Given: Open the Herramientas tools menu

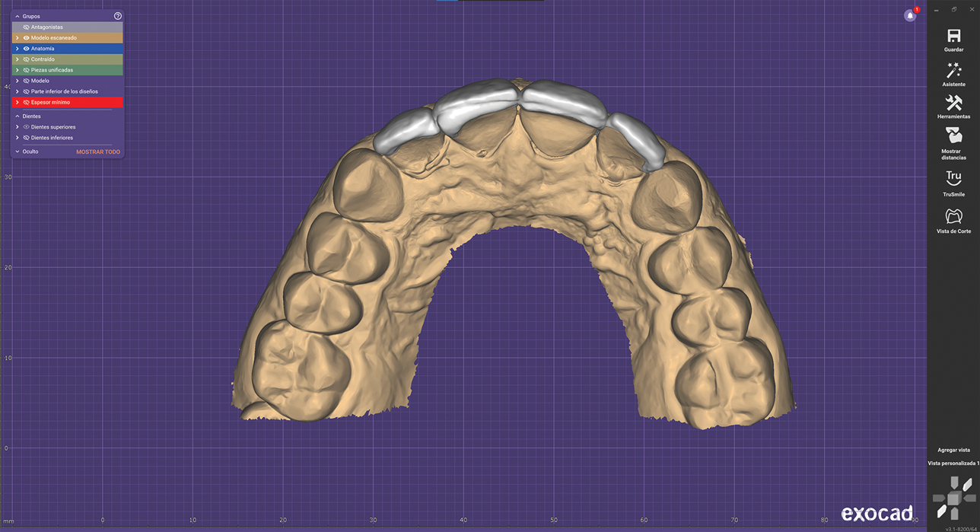Looking at the screenshot, I should click(953, 104).
